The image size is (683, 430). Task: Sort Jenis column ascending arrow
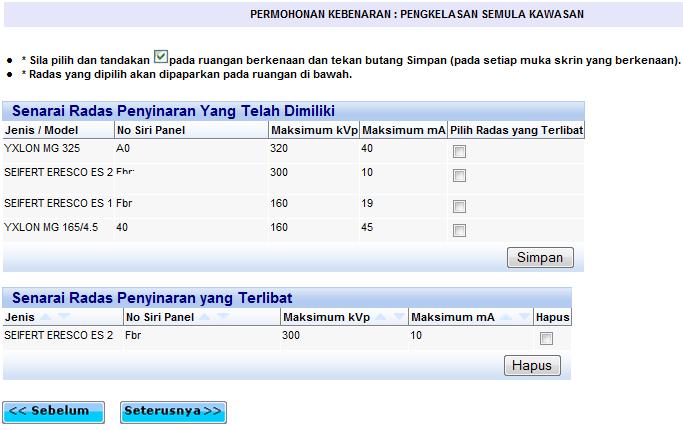click(48, 317)
